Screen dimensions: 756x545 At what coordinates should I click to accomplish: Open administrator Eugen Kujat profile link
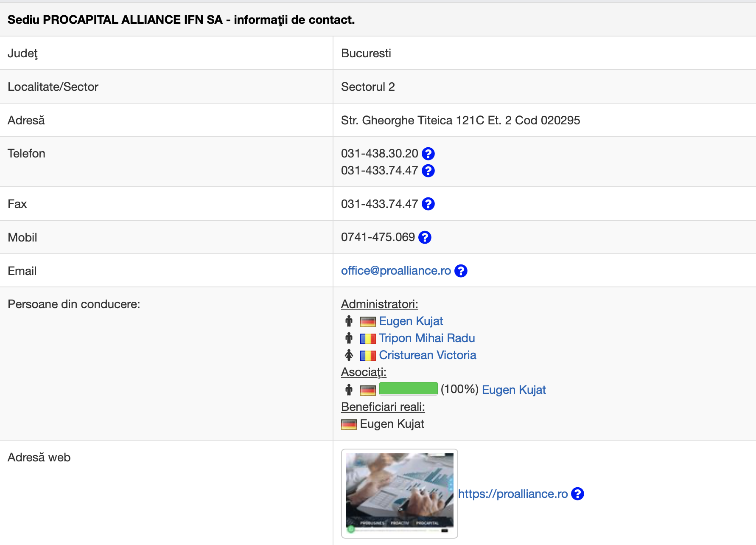coord(411,321)
